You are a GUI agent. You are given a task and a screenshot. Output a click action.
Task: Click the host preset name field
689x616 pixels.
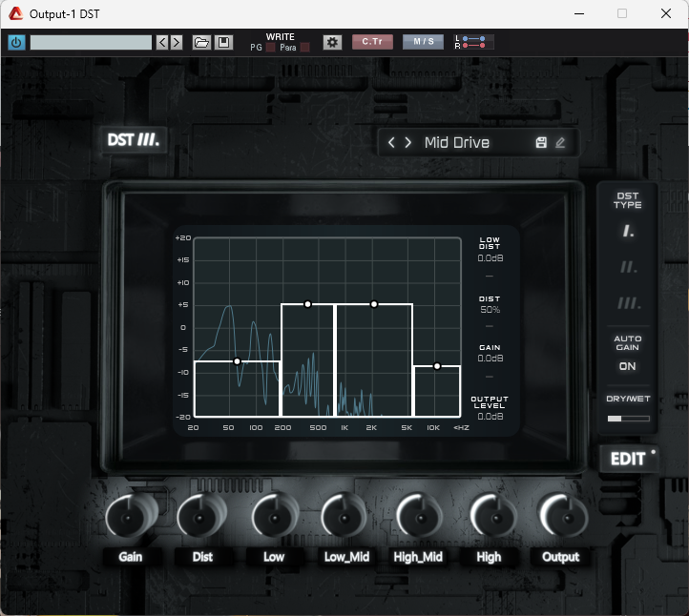(91, 43)
